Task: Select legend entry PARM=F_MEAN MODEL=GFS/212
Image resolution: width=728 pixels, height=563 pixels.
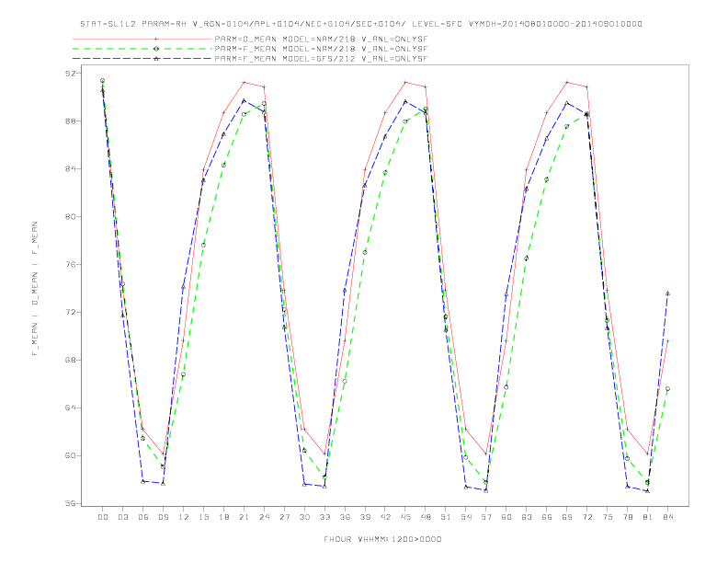Action: 321,59
